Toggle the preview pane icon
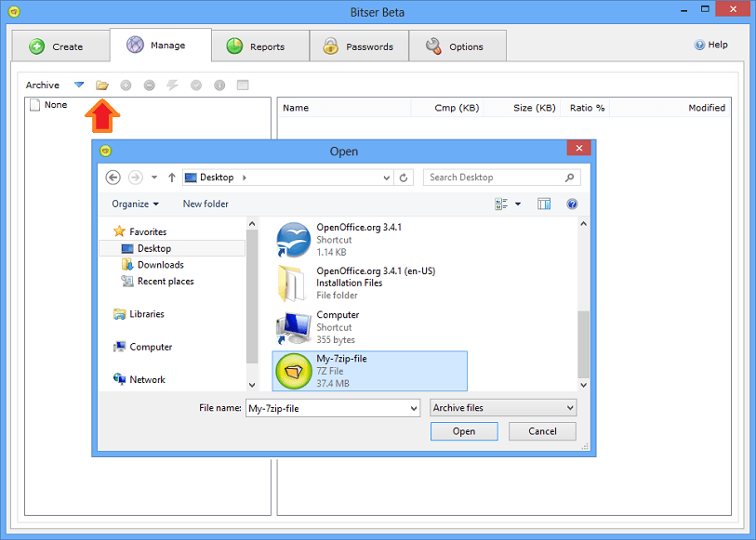 point(544,204)
